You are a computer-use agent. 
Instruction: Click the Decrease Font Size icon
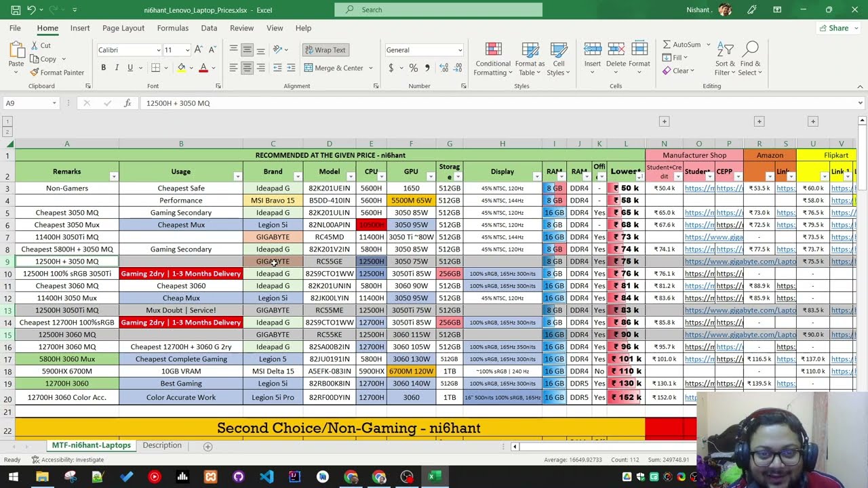[x=211, y=49]
